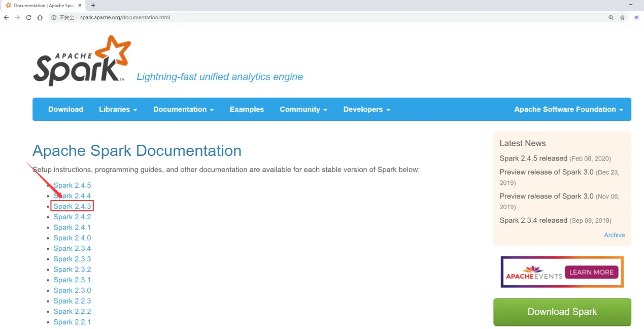Viewport: 644px width, 329px height.
Task: Open Spark 2.4.3 documentation link
Action: point(72,206)
